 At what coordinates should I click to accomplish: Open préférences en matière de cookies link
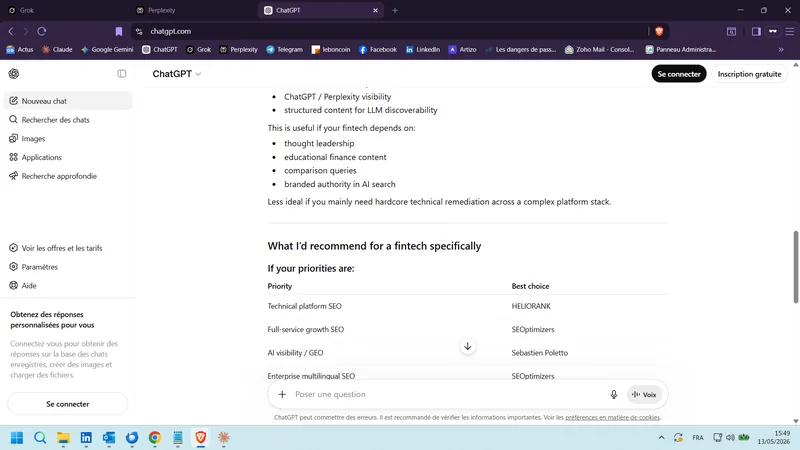(612, 417)
